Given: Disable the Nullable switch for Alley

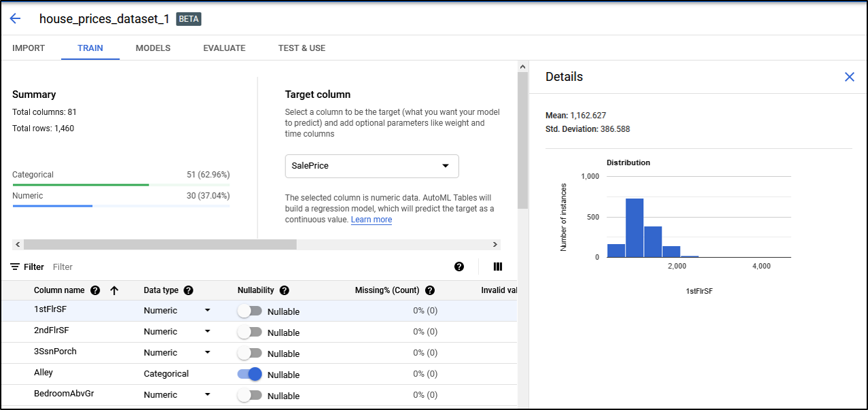Looking at the screenshot, I should click(249, 374).
